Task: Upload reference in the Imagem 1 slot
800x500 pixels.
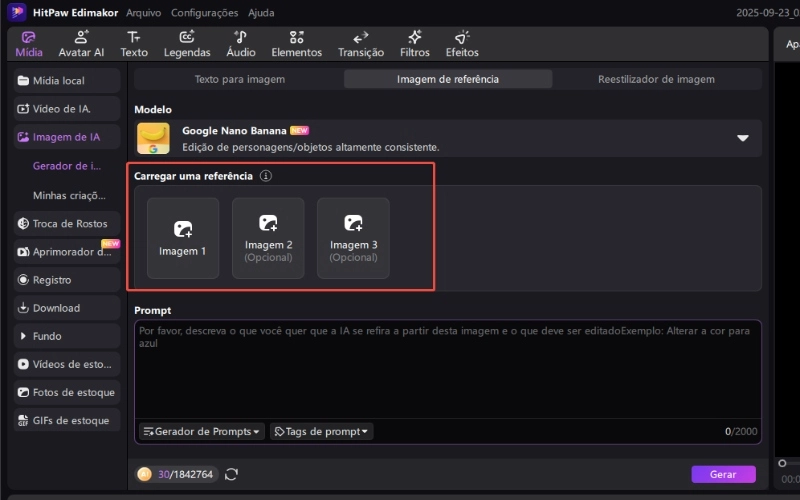Action: (x=183, y=238)
